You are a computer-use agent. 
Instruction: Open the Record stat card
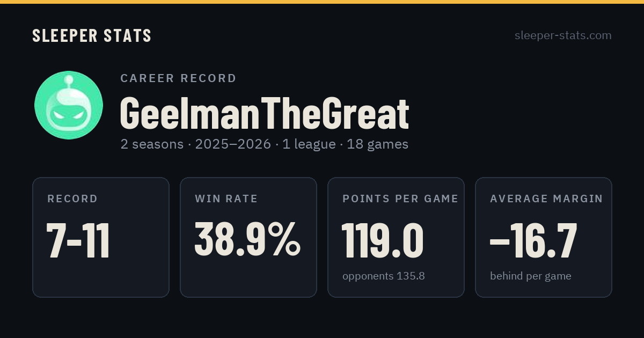tap(101, 237)
